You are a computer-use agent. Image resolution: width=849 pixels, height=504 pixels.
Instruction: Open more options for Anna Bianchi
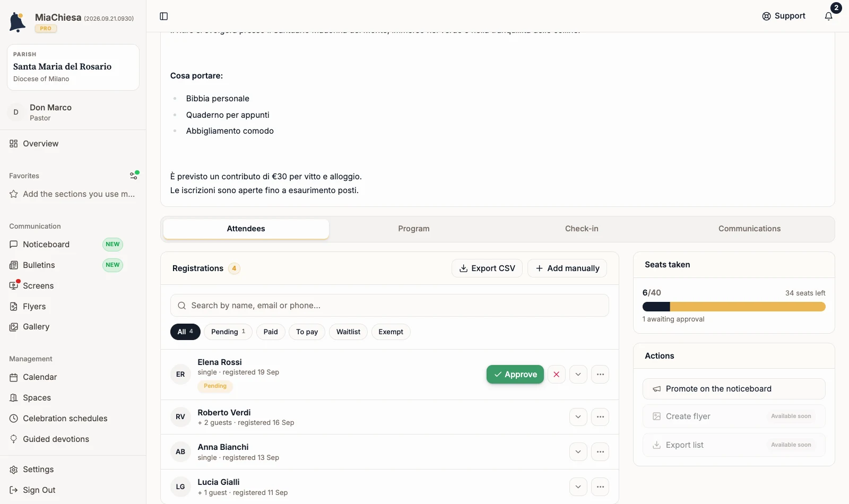coord(600,452)
